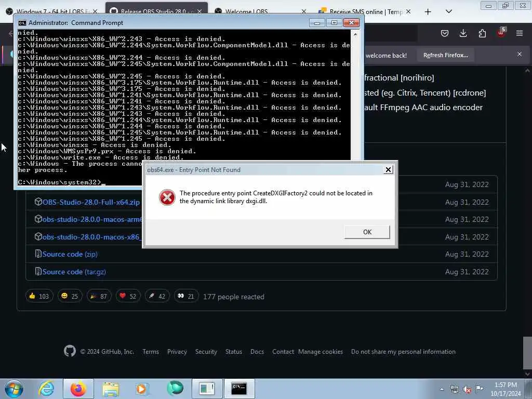Click the heart reaction with 52

coord(128,296)
